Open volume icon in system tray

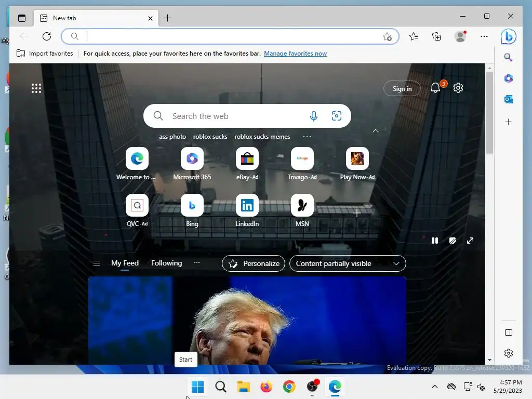click(481, 387)
